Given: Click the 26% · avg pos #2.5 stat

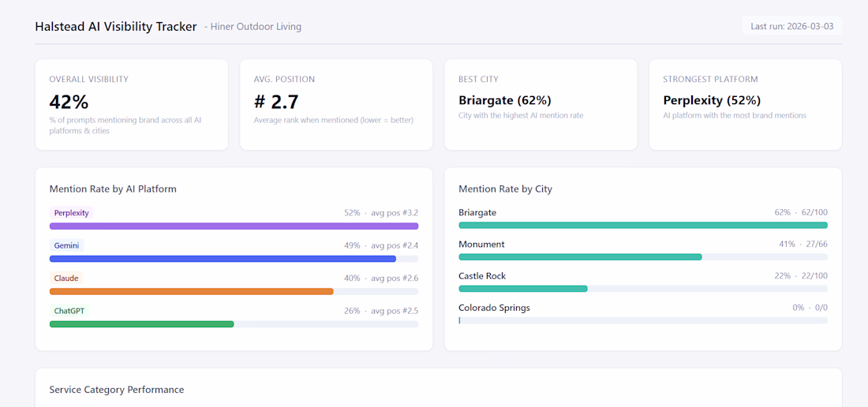Looking at the screenshot, I should [381, 311].
